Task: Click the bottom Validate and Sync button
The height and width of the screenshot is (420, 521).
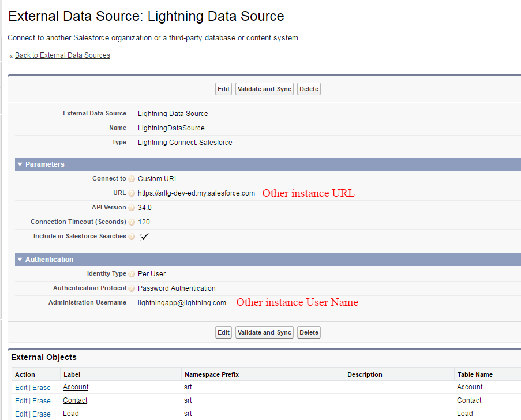Action: (x=264, y=332)
